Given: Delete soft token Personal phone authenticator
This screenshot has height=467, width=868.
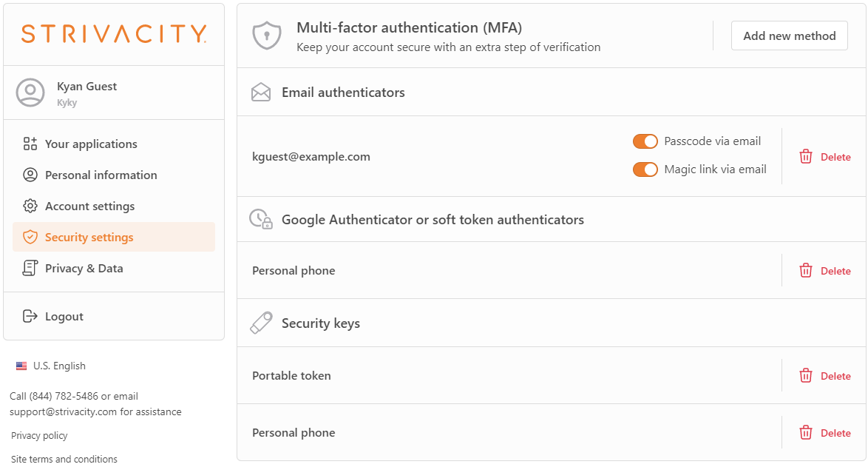Looking at the screenshot, I should click(825, 271).
